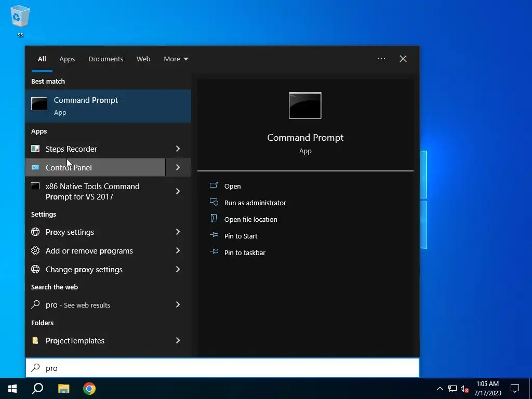
Task: Select the All search tab
Action: 42,59
